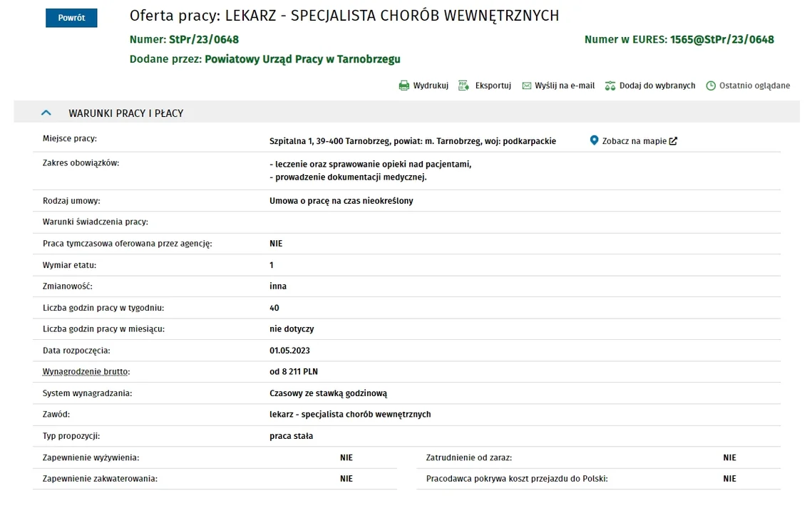Click the underlined Wynagrodzenie brutto label
Viewport: 812px width, 513px height.
(86, 372)
